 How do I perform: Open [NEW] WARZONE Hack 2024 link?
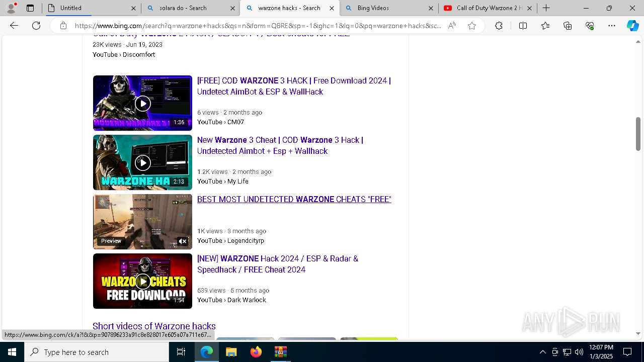(x=278, y=264)
